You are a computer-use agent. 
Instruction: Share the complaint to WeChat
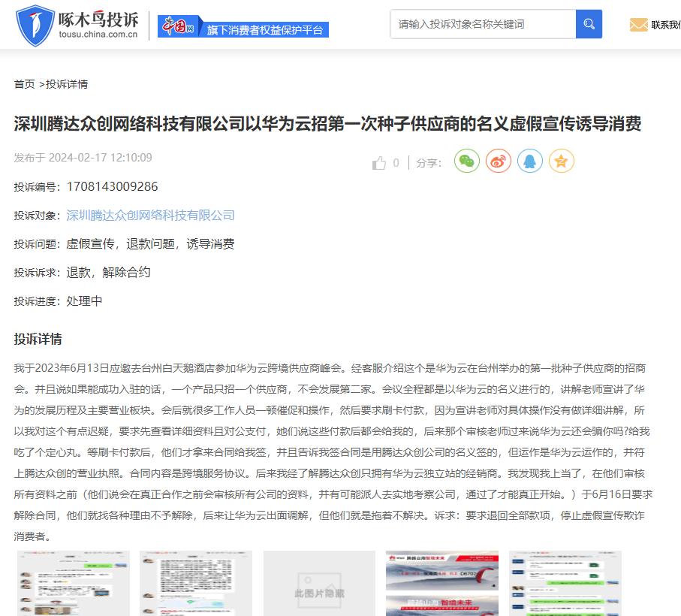point(466,161)
